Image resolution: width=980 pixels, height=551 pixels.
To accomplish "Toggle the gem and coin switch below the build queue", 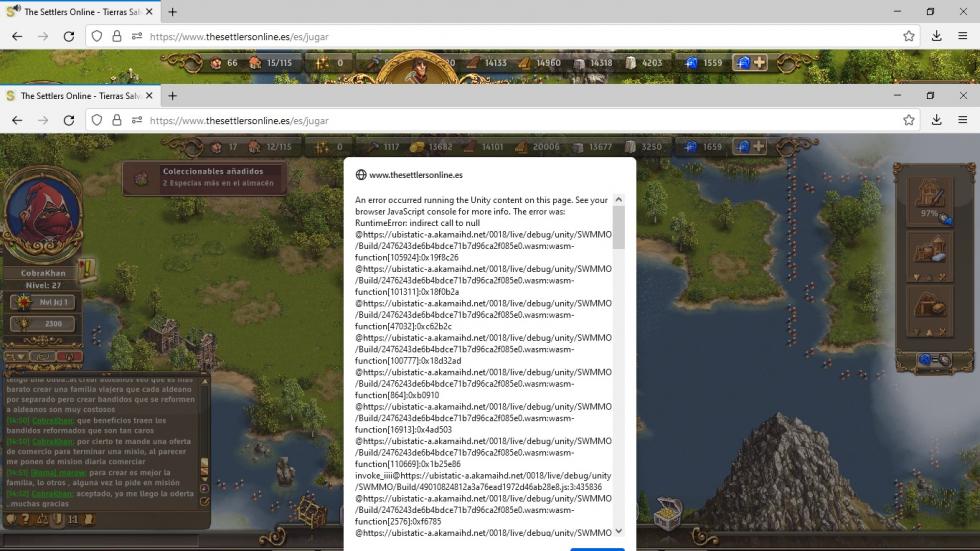I will pyautogui.click(x=934, y=359).
